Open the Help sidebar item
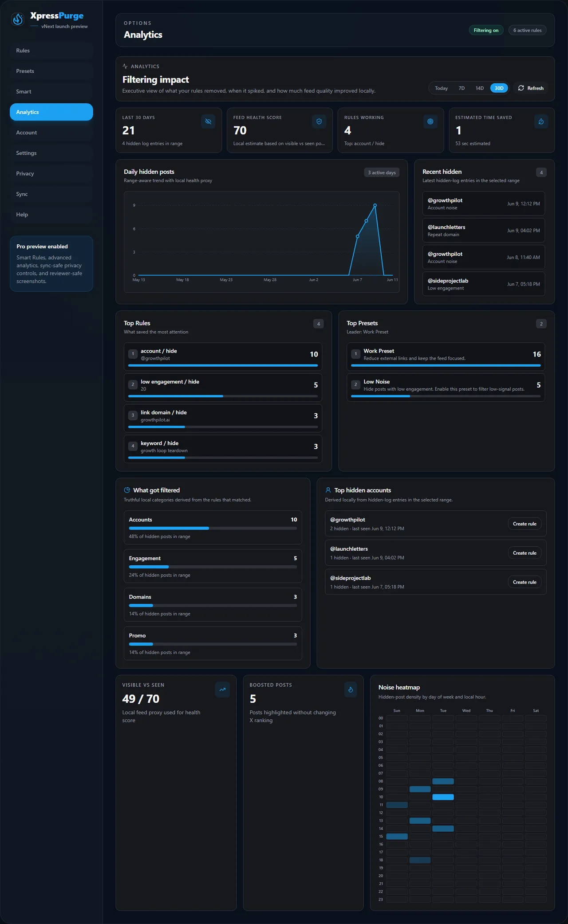 click(51, 214)
